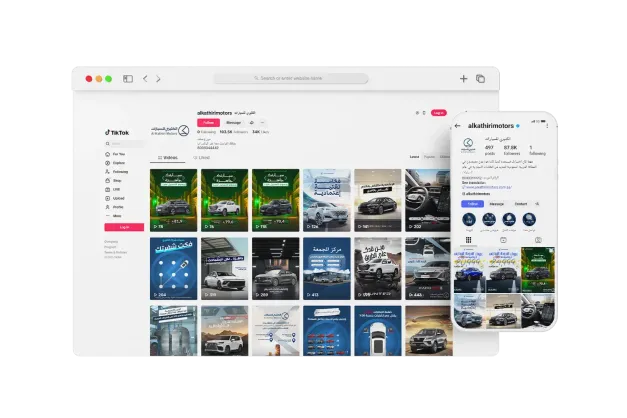Open the TikTok video of bronze SUV in desert
This screenshot has width=627, height=418.
pyautogui.click(x=429, y=331)
